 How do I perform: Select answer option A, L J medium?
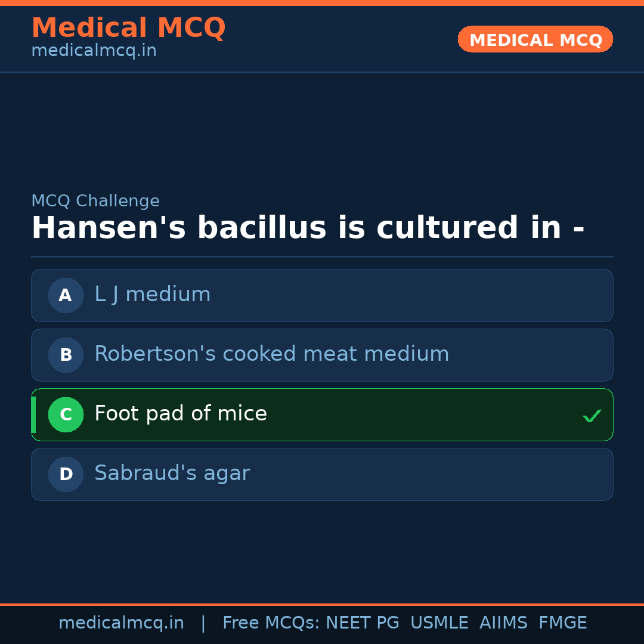point(322,295)
